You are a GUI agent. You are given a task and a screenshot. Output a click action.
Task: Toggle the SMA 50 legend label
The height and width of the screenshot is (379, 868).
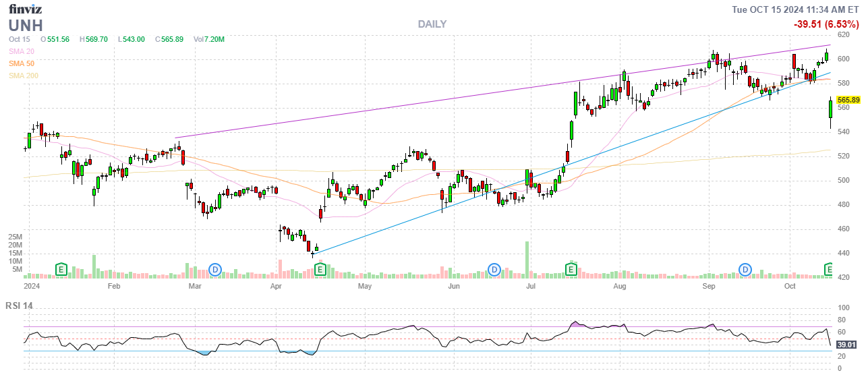pyautogui.click(x=21, y=63)
